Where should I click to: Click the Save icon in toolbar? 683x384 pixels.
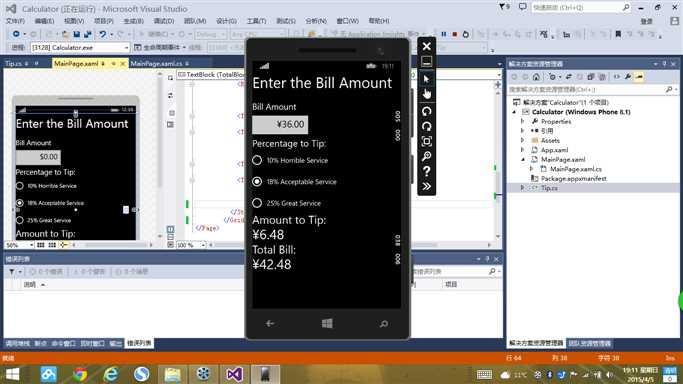click(77, 34)
